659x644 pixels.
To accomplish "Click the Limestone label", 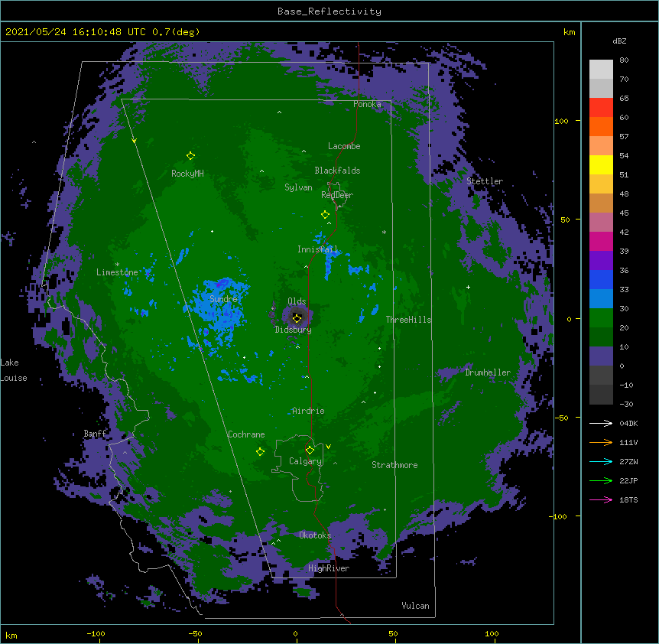I will (117, 272).
